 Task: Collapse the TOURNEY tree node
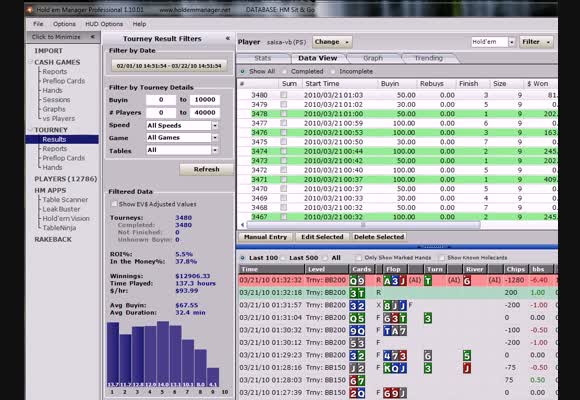[x=30, y=130]
